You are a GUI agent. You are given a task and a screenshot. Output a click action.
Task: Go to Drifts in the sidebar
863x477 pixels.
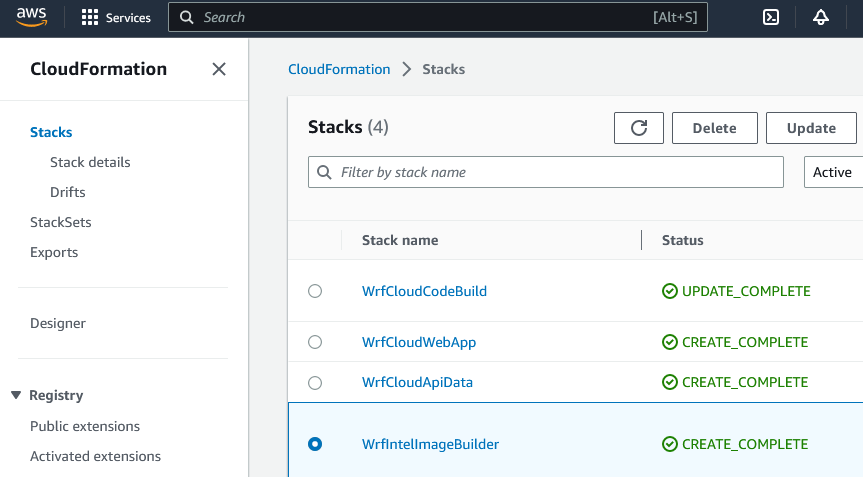click(x=68, y=192)
